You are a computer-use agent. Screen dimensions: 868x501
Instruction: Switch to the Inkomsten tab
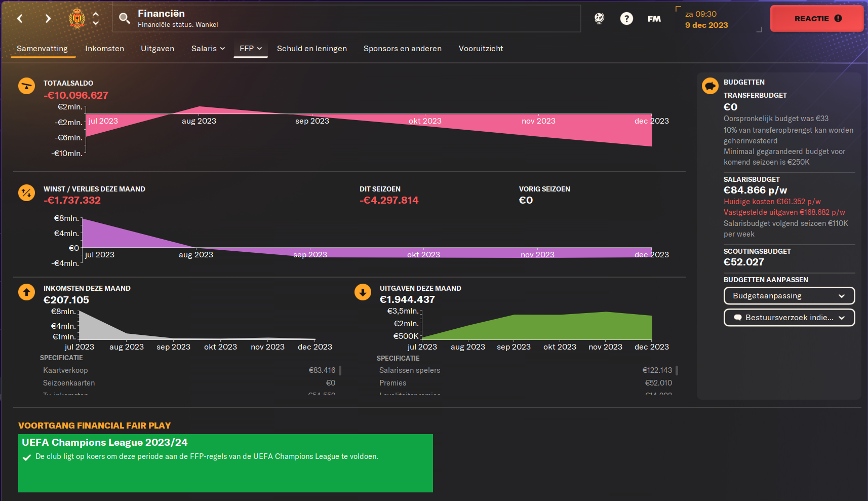click(x=104, y=49)
